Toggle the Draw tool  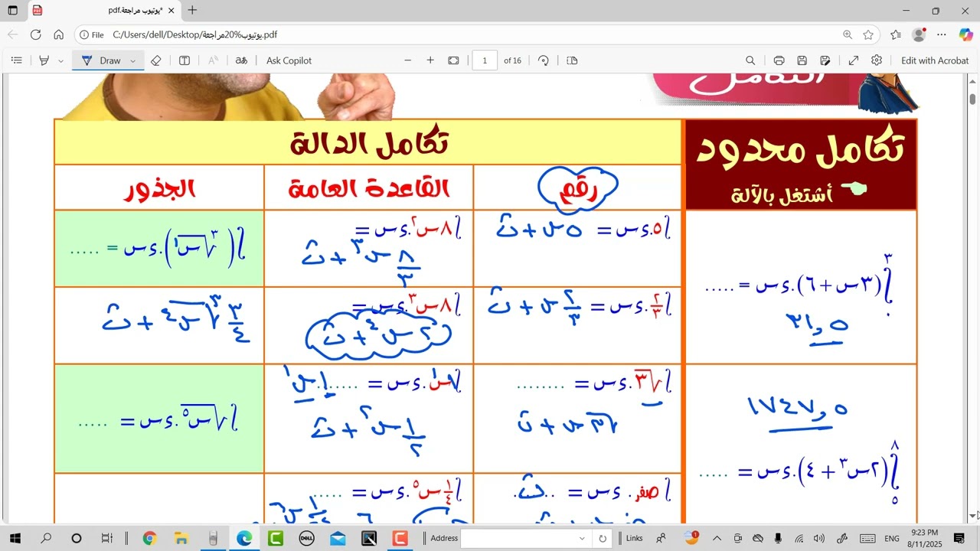pos(101,60)
